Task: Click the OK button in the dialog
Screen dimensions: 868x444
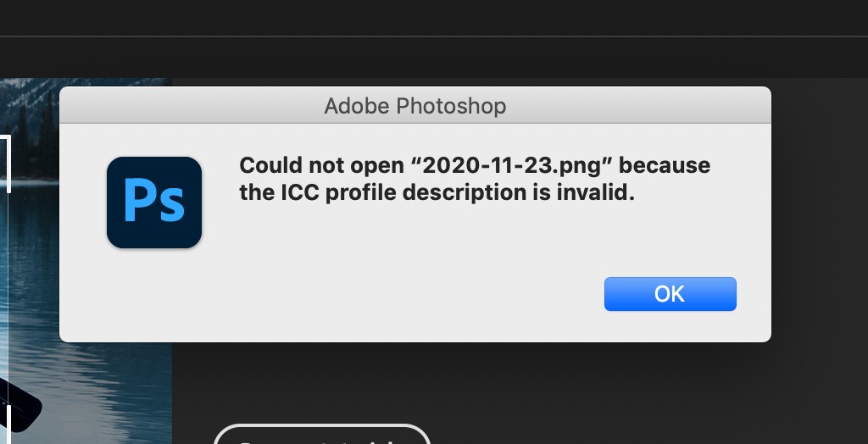Action: [x=670, y=294]
